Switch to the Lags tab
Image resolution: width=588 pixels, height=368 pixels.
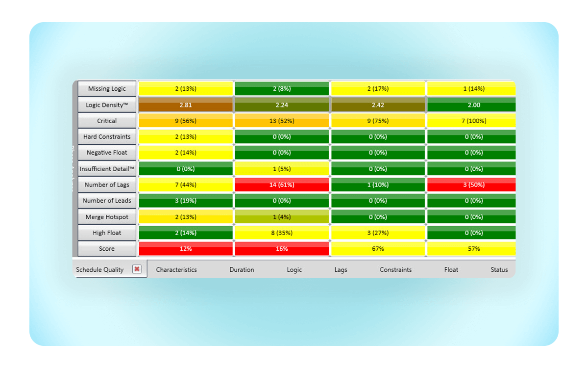coord(341,269)
